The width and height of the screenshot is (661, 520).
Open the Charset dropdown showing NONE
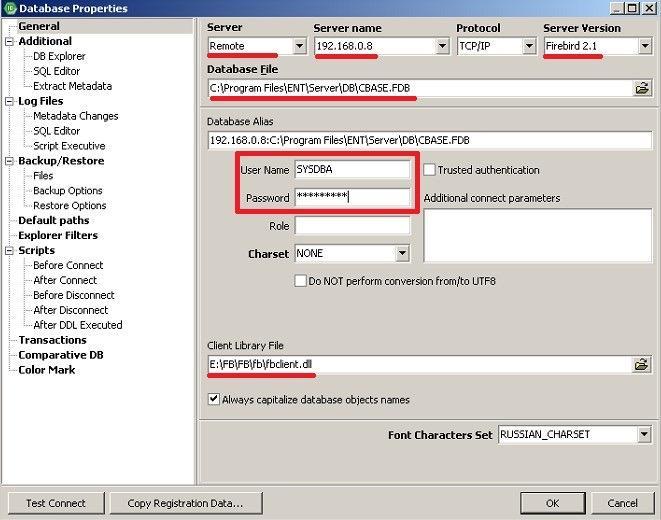[402, 253]
